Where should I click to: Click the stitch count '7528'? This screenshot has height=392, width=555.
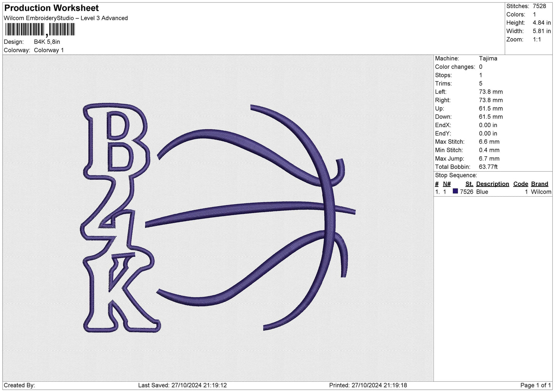[539, 6]
